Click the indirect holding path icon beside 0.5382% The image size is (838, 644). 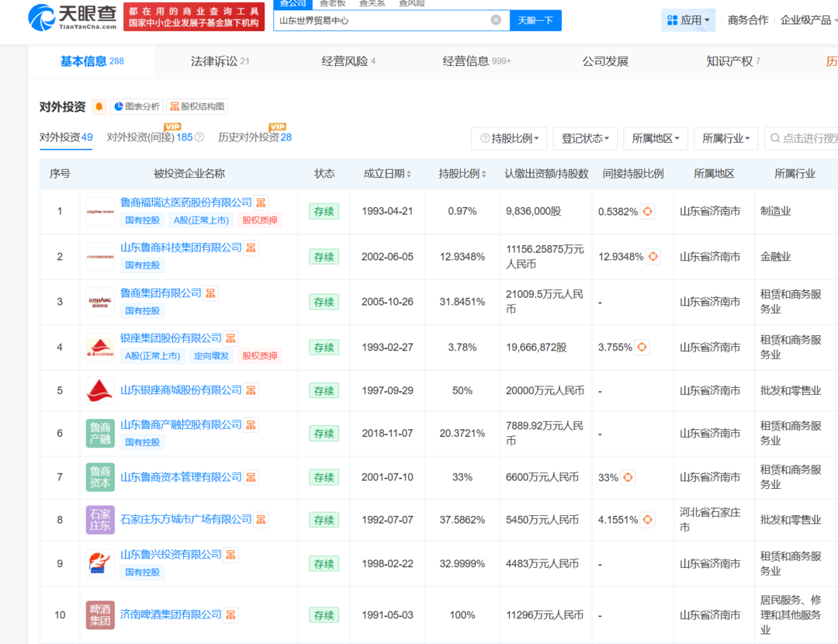pyautogui.click(x=647, y=211)
